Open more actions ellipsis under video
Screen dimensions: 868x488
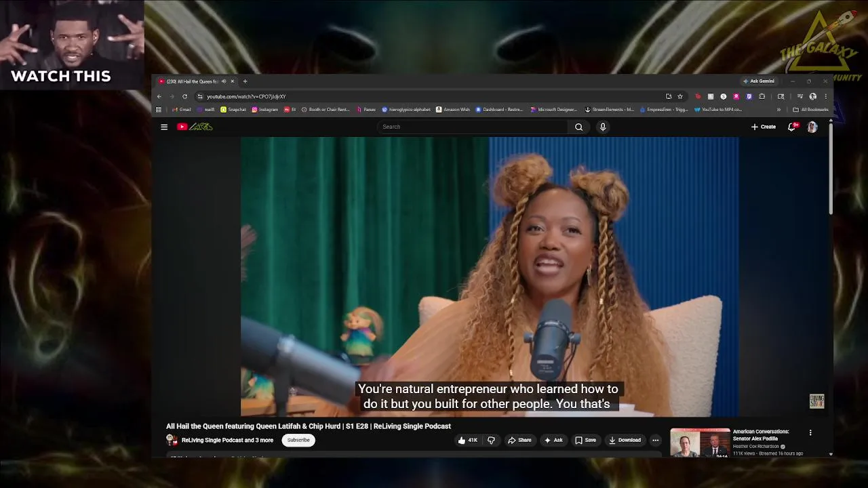click(655, 440)
